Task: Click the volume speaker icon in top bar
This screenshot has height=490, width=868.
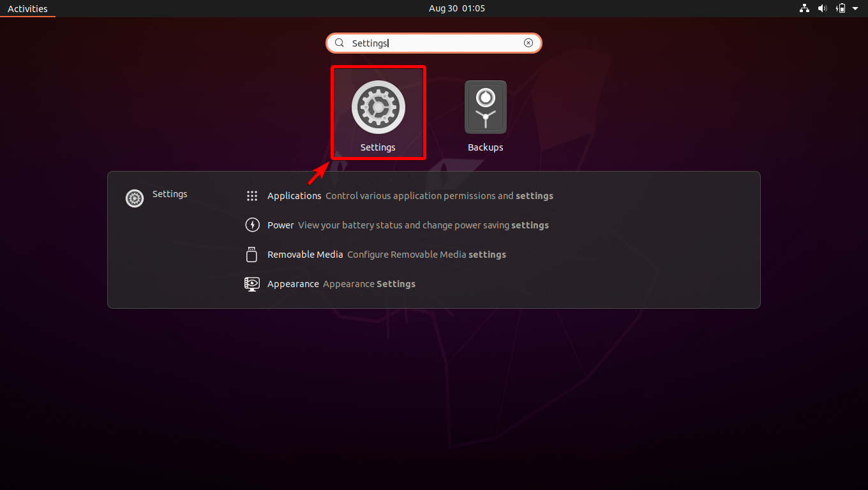Action: [822, 8]
